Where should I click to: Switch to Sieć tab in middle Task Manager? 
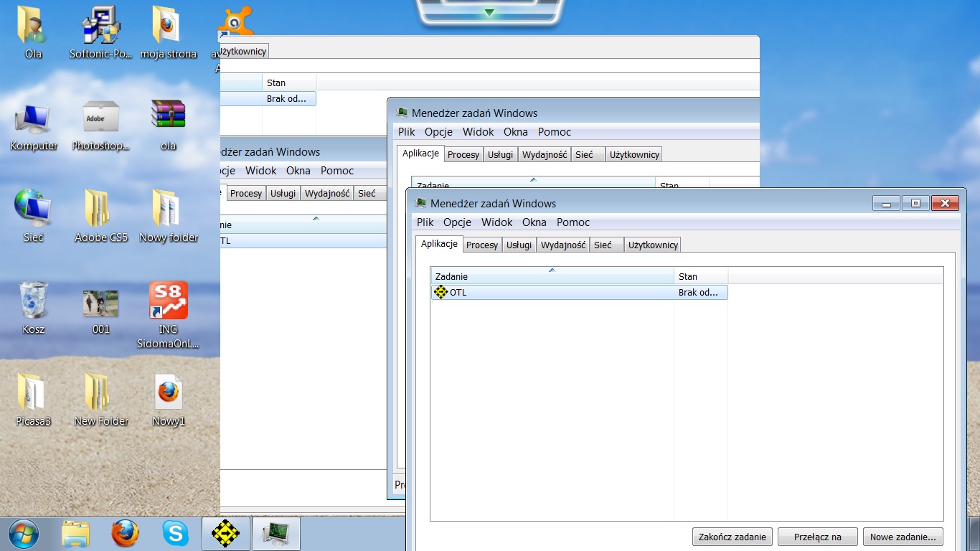[588, 154]
